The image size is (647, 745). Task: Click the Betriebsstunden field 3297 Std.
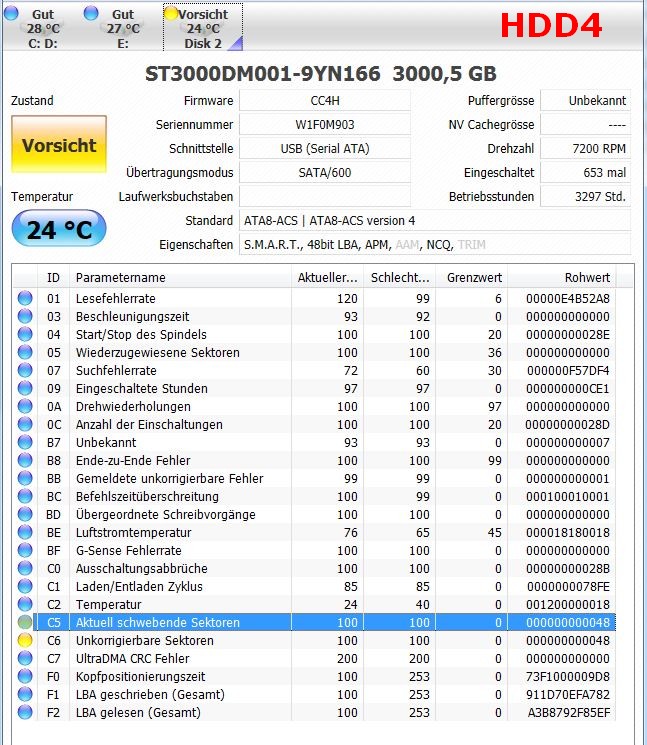click(x=586, y=196)
